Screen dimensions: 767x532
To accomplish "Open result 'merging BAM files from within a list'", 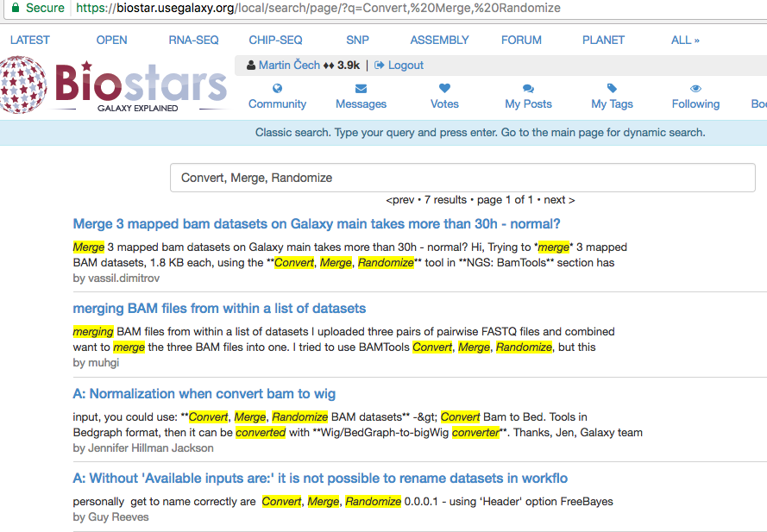I will tap(219, 309).
